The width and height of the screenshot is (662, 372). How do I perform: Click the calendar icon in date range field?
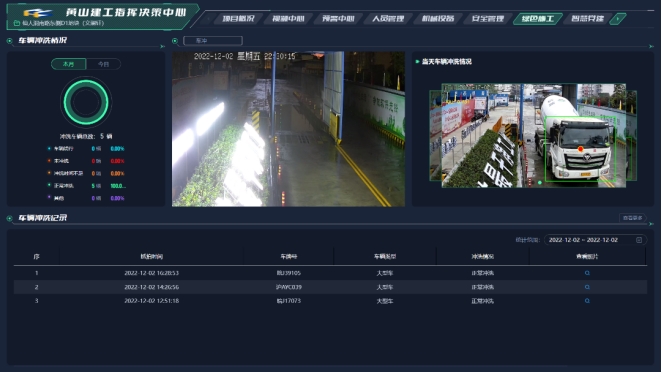coord(639,240)
